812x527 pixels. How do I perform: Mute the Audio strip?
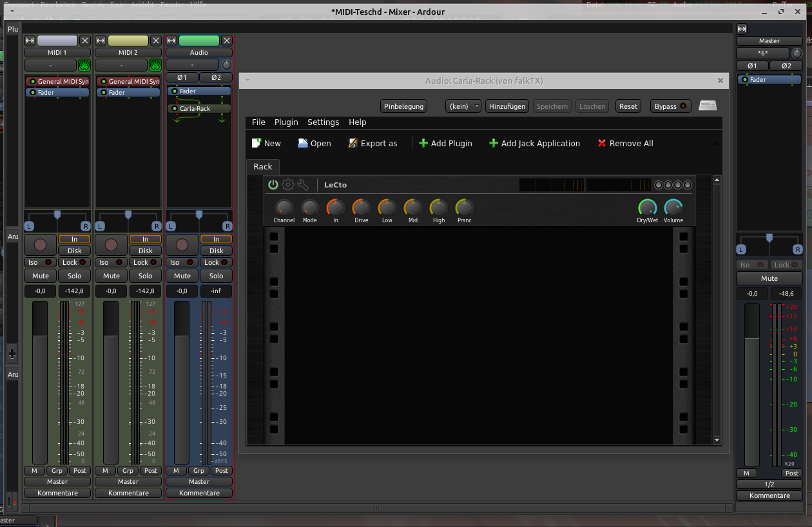pyautogui.click(x=182, y=276)
